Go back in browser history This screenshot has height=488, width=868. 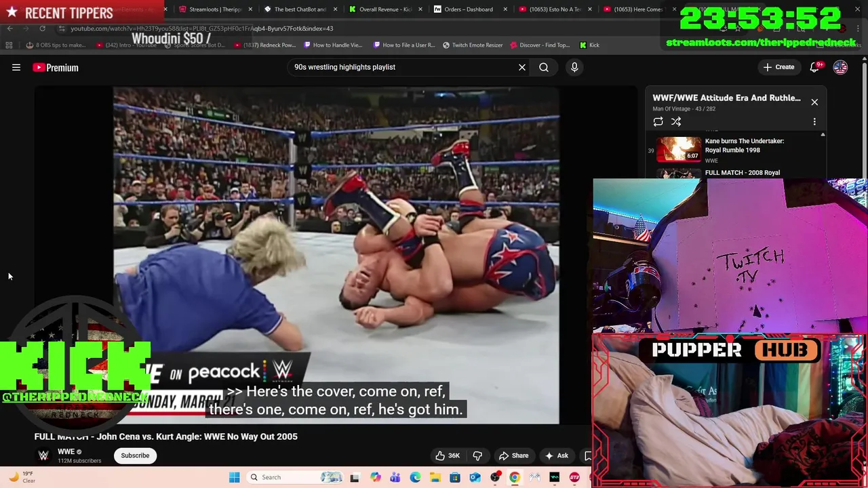tap(10, 28)
